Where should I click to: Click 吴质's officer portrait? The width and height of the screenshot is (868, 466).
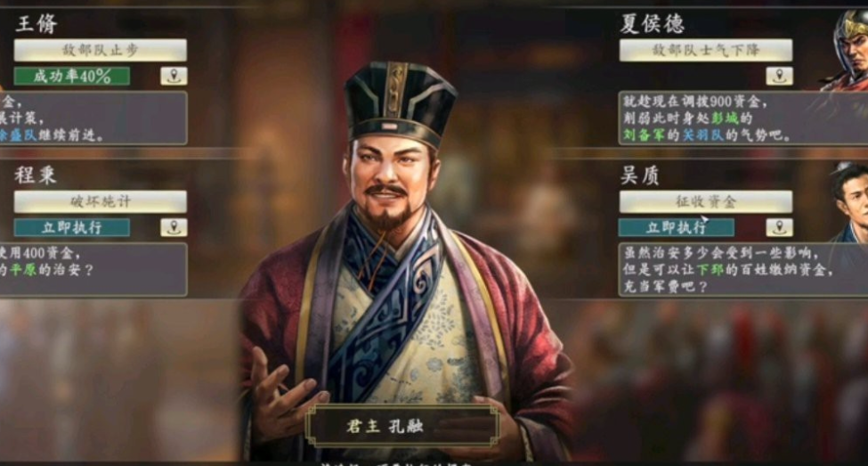click(849, 203)
